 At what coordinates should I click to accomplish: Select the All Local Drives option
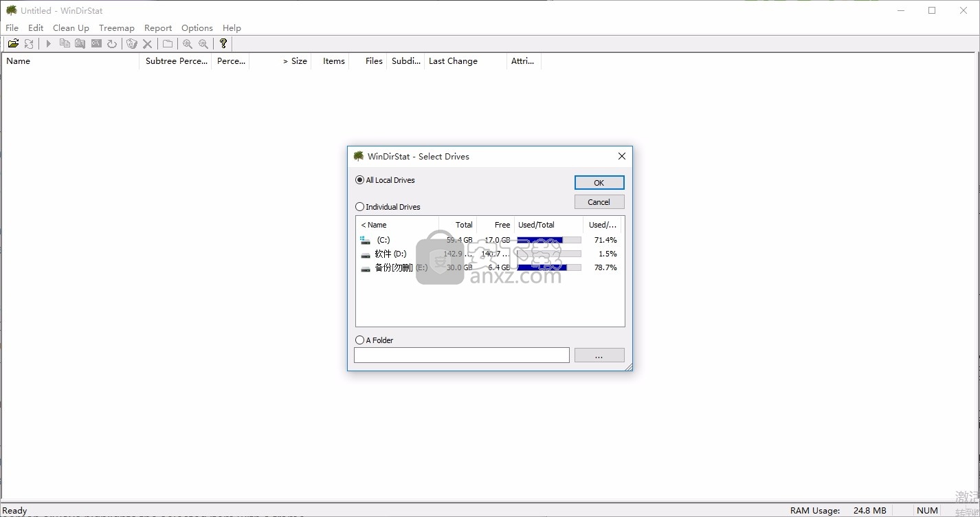tap(385, 180)
